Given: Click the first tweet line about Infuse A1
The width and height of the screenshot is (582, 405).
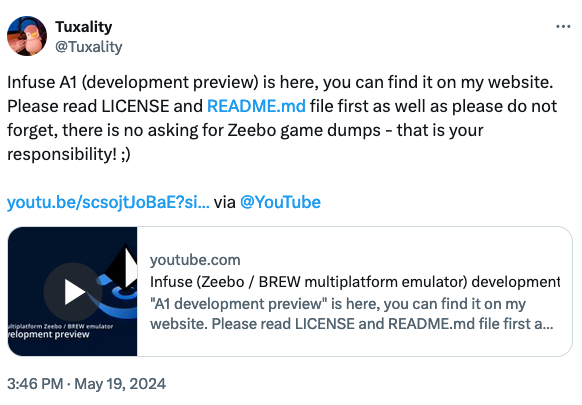Looking at the screenshot, I should pyautogui.click(x=280, y=82).
